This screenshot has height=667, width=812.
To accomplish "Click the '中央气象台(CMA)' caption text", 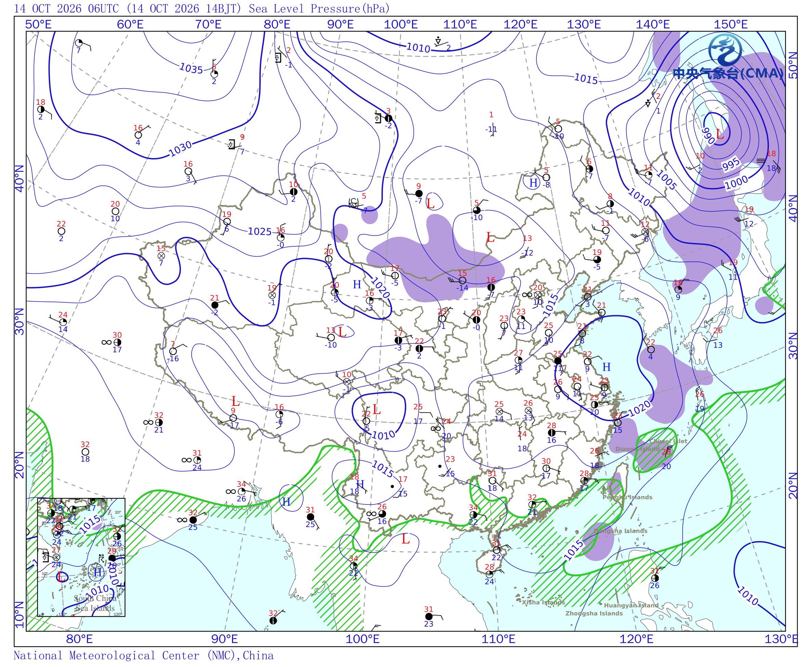I will pyautogui.click(x=728, y=73).
